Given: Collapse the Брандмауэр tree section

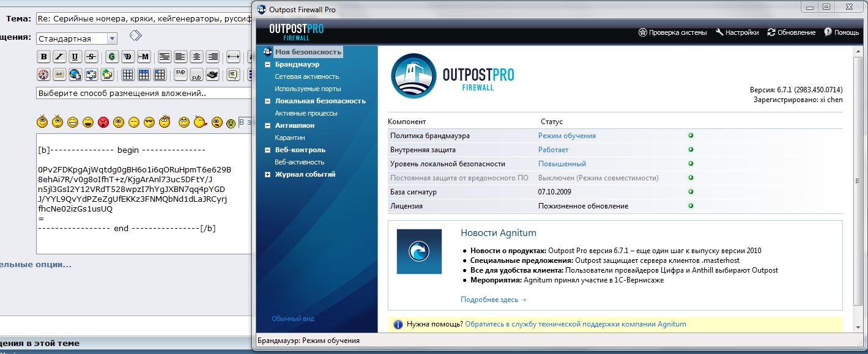Looking at the screenshot, I should tap(267, 64).
